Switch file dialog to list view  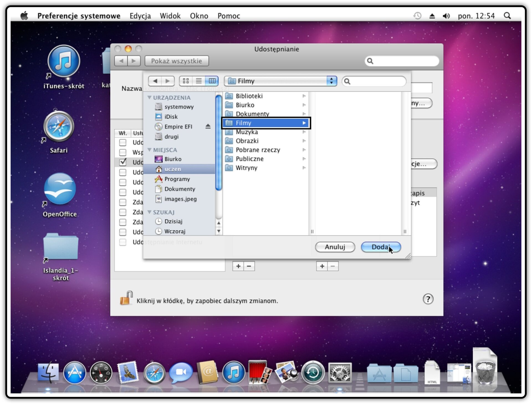pos(199,81)
